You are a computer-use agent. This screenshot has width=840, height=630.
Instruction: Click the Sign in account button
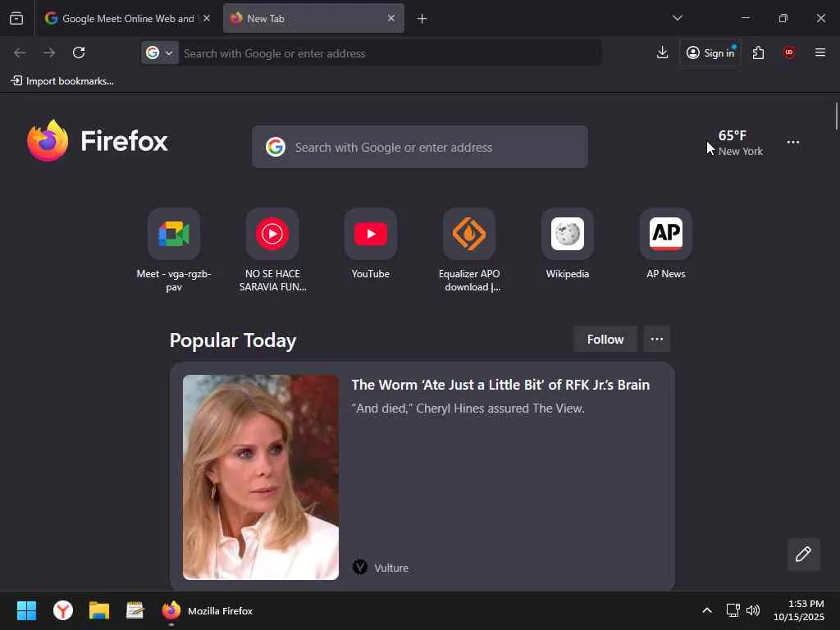(x=710, y=52)
